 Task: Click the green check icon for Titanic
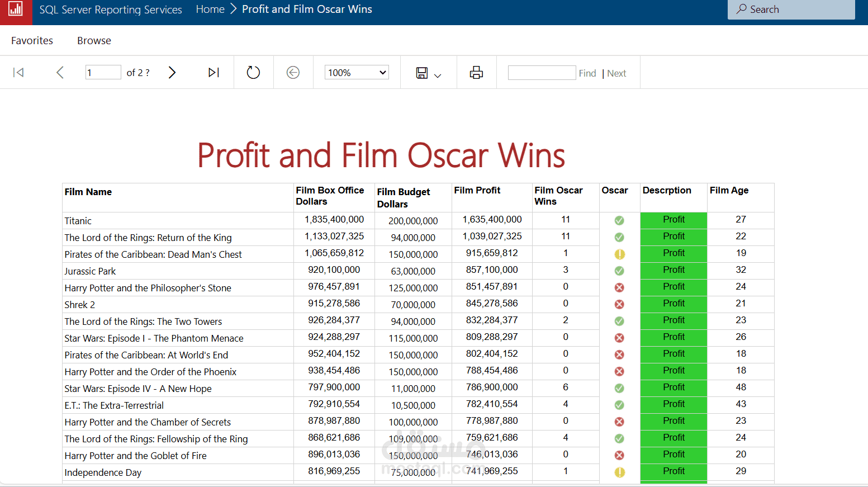[x=619, y=220]
